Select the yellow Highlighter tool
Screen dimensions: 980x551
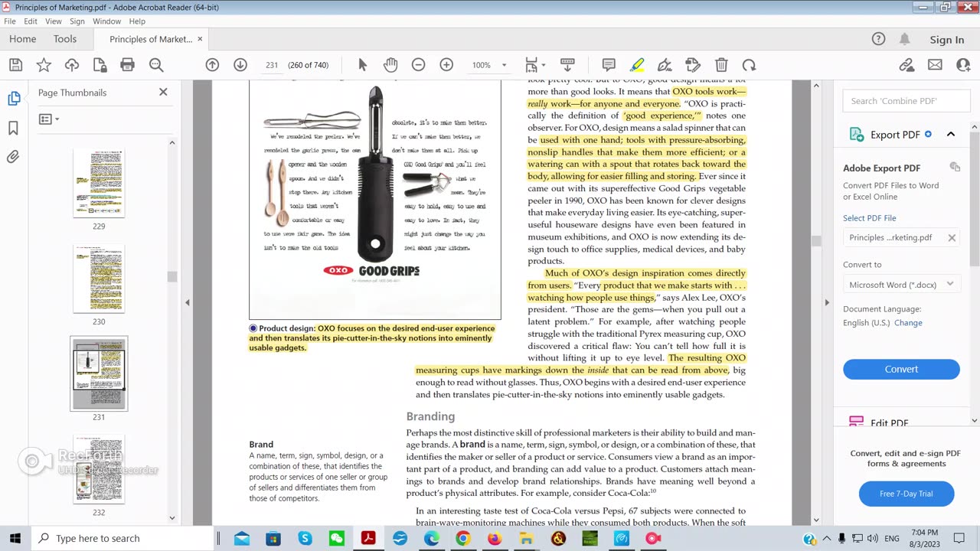point(637,65)
